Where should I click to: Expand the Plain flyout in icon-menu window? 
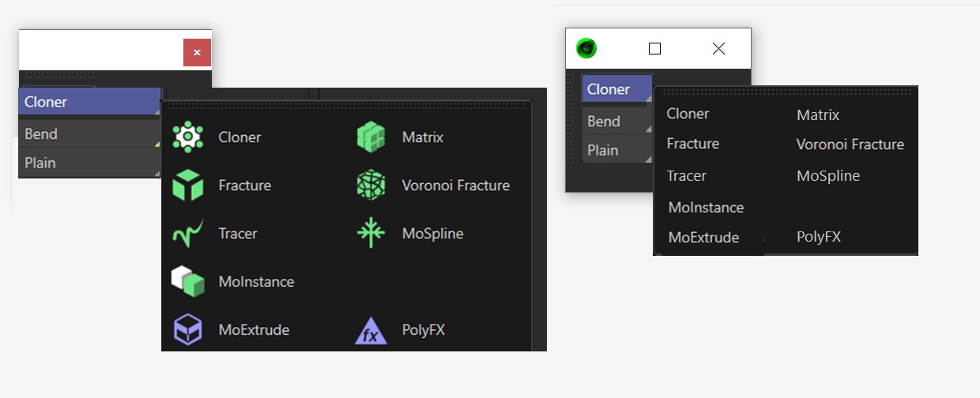pos(90,163)
